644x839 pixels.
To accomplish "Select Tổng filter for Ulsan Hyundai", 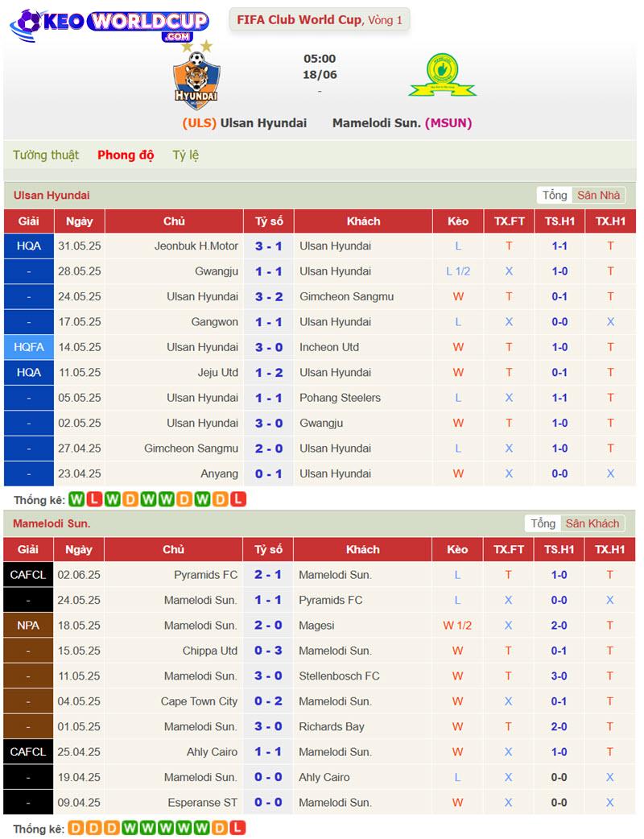I will [554, 196].
